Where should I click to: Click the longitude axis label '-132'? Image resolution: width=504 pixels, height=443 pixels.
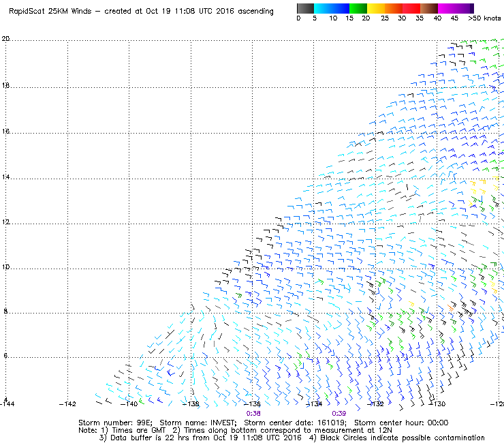coord(375,403)
